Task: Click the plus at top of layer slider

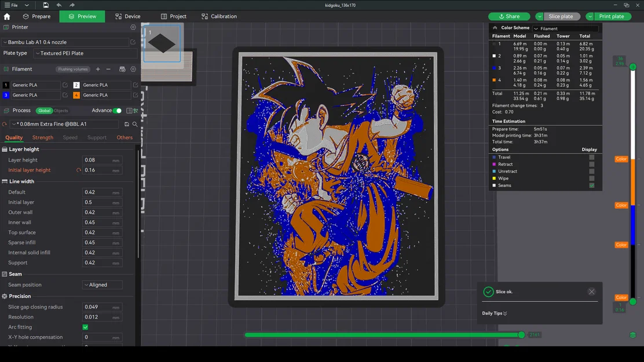Action: (x=633, y=67)
